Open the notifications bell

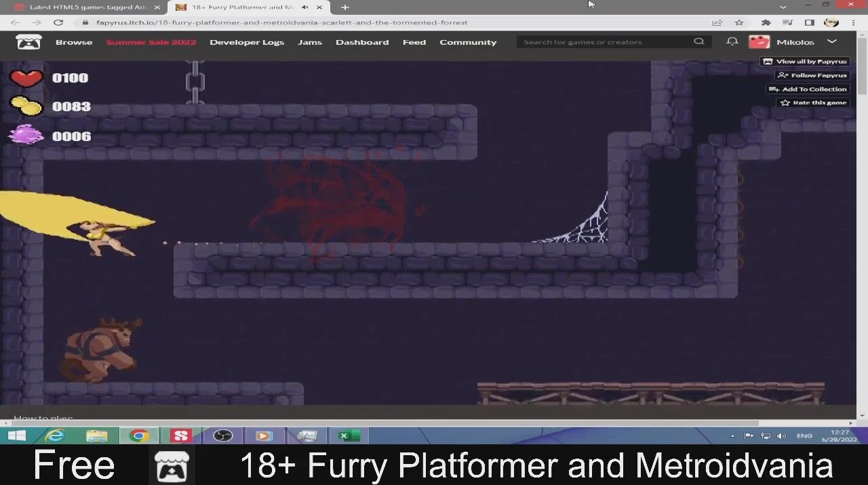pyautogui.click(x=732, y=42)
